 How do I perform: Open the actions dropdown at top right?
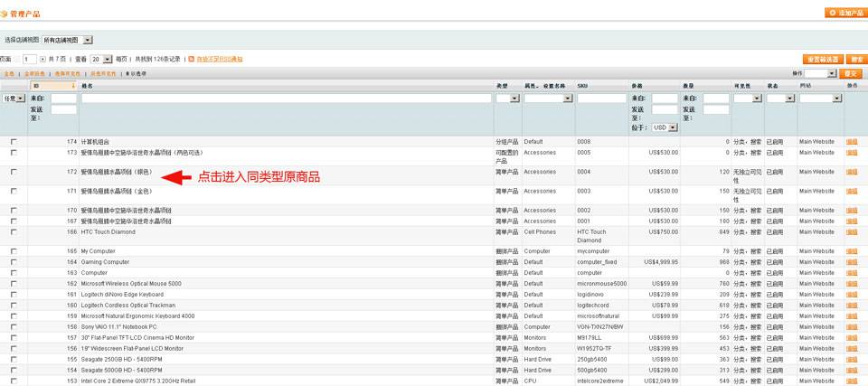coord(820,73)
